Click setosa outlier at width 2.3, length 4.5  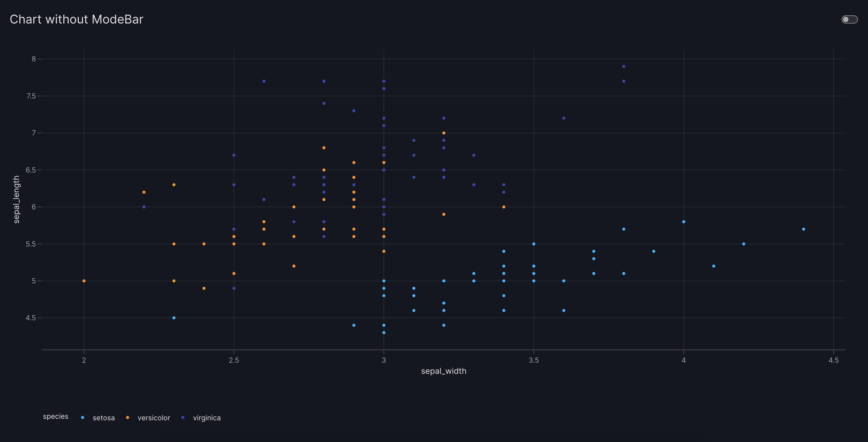coord(174,318)
